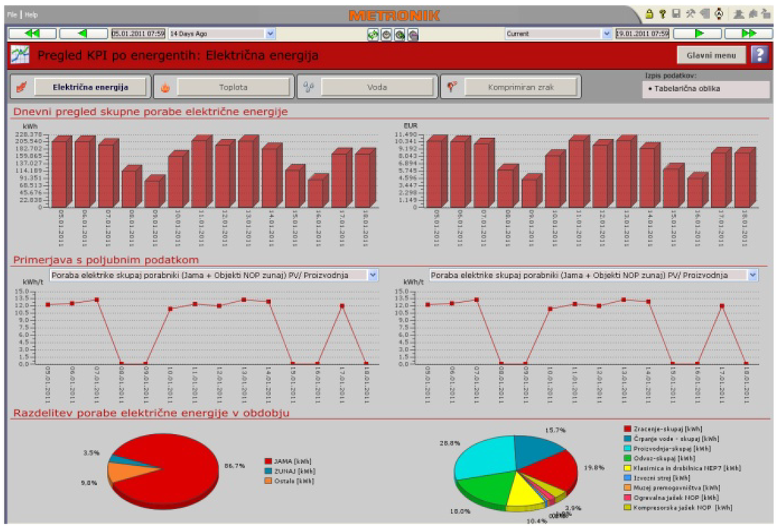Click the yellow padlock icon in top toolbar
777x532 pixels.
click(650, 14)
